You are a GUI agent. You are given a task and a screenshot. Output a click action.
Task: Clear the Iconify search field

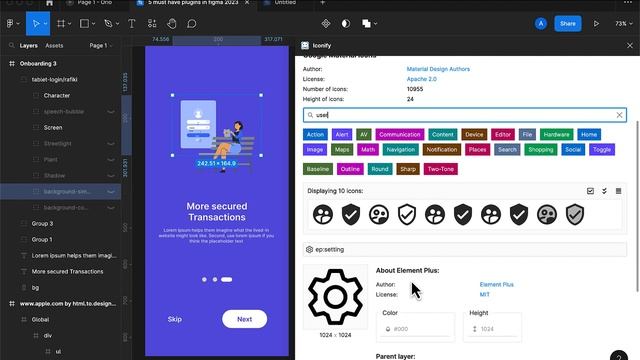pos(619,115)
